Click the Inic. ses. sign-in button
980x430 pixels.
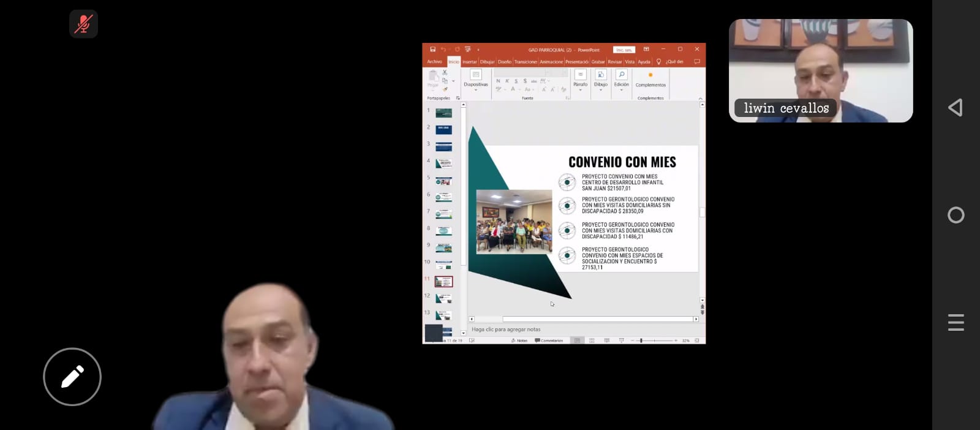(624, 50)
